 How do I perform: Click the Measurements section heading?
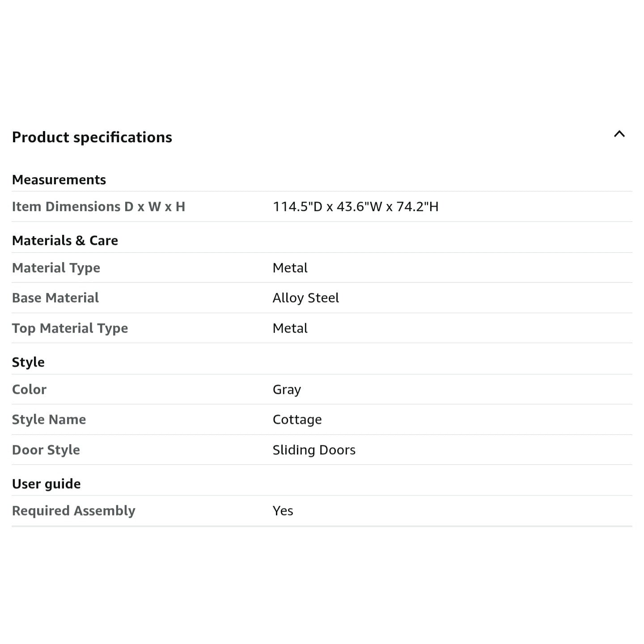coord(59,180)
